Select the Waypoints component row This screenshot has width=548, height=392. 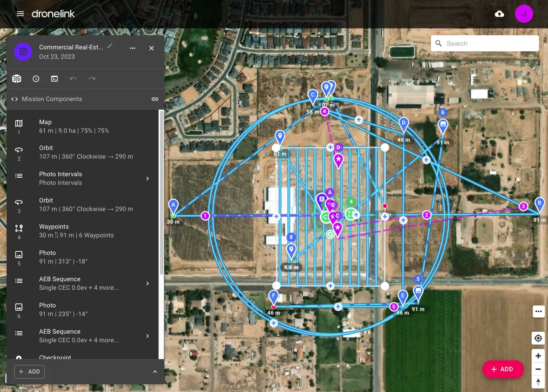(83, 231)
